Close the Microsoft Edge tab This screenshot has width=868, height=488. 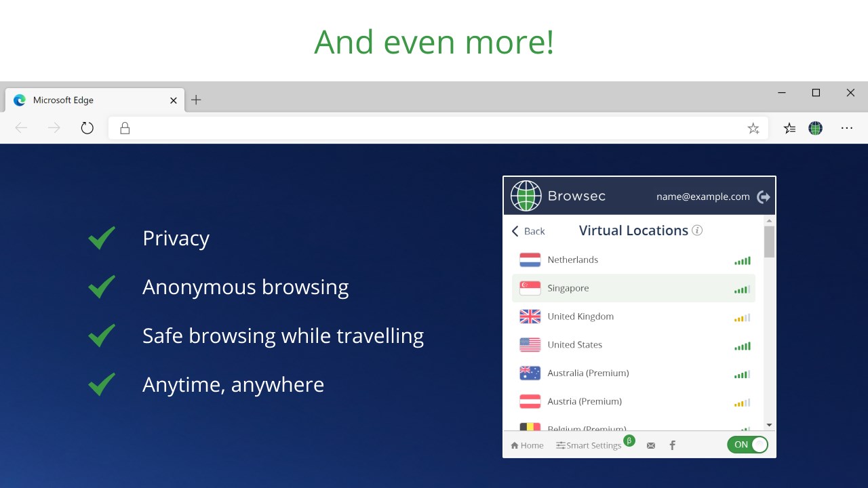pos(173,100)
